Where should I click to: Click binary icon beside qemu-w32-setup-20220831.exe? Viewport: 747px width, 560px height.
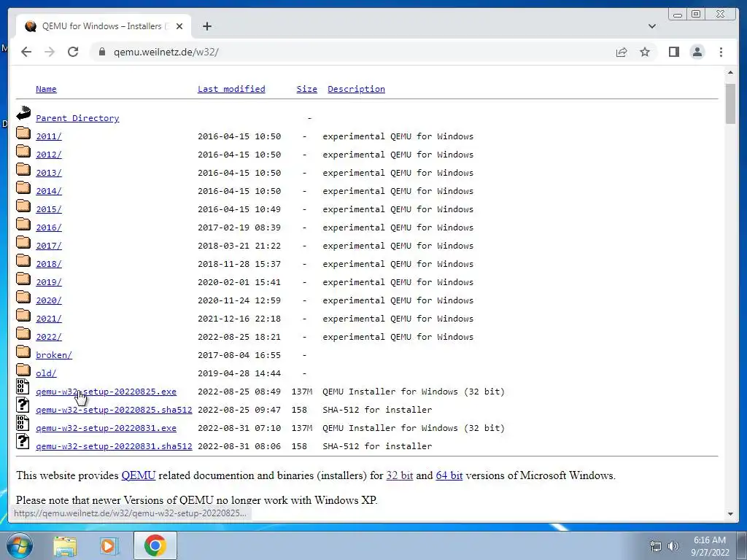click(x=23, y=423)
